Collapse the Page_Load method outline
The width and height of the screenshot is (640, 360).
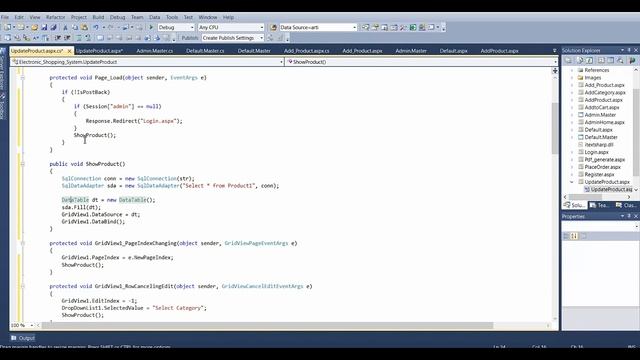[x=23, y=78]
